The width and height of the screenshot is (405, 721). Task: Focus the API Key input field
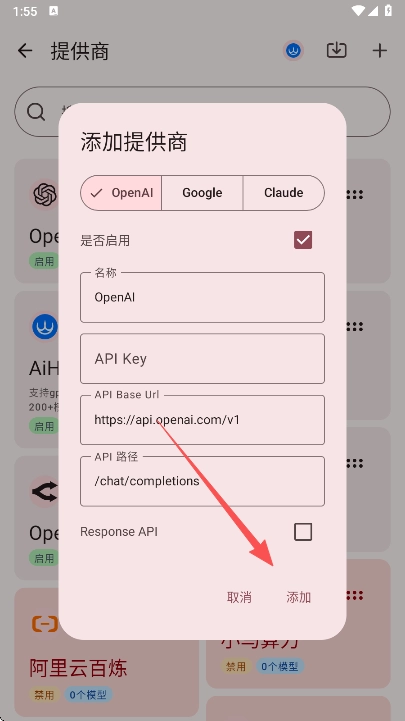point(202,359)
